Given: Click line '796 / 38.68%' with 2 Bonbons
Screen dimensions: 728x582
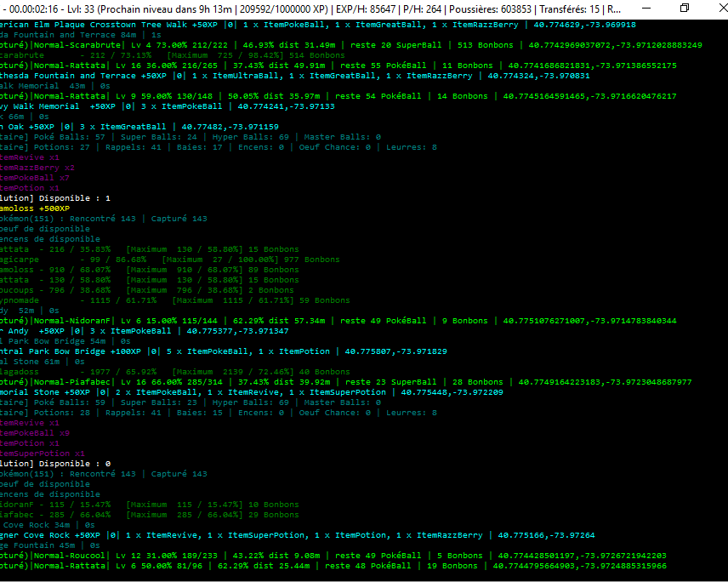Looking at the screenshot, I should (x=147, y=290).
